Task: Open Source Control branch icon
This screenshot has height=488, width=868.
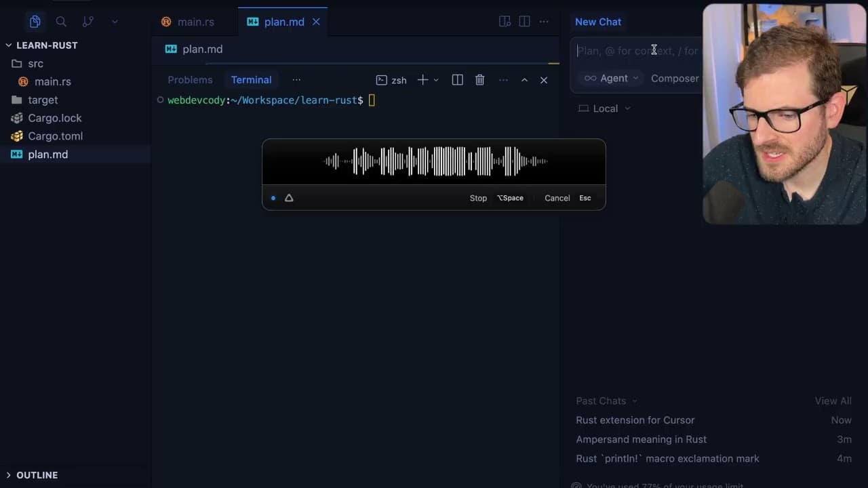Action: point(87,22)
